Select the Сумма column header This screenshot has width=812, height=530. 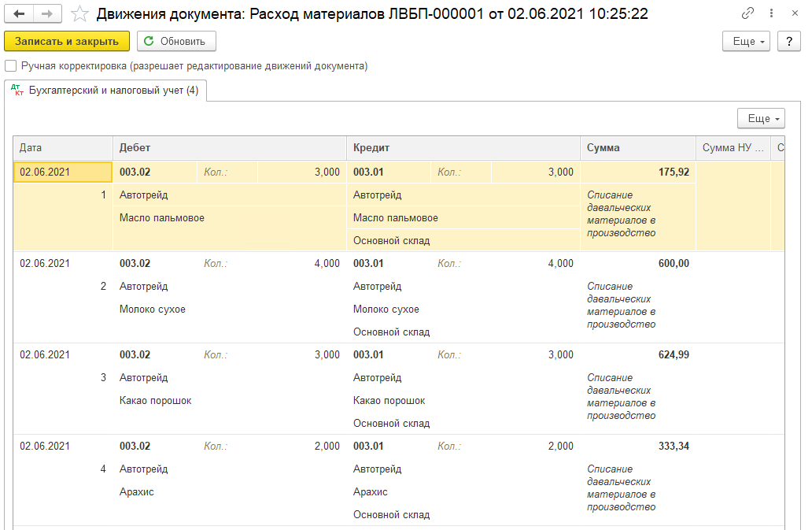tap(638, 147)
